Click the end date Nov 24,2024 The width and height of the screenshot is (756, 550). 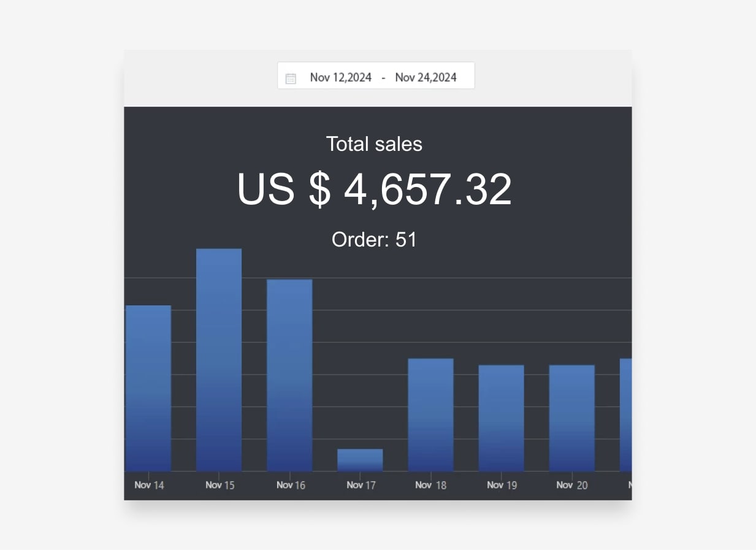(x=427, y=77)
